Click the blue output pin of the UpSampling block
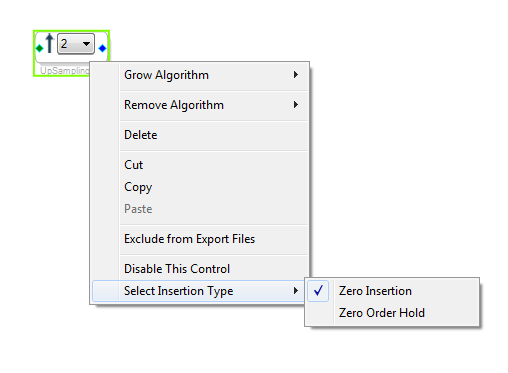 [x=102, y=49]
